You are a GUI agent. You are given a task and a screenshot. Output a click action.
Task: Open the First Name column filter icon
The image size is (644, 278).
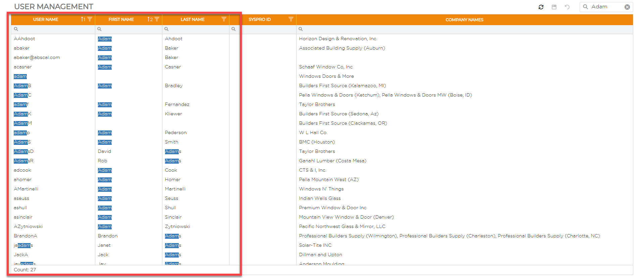pyautogui.click(x=157, y=19)
